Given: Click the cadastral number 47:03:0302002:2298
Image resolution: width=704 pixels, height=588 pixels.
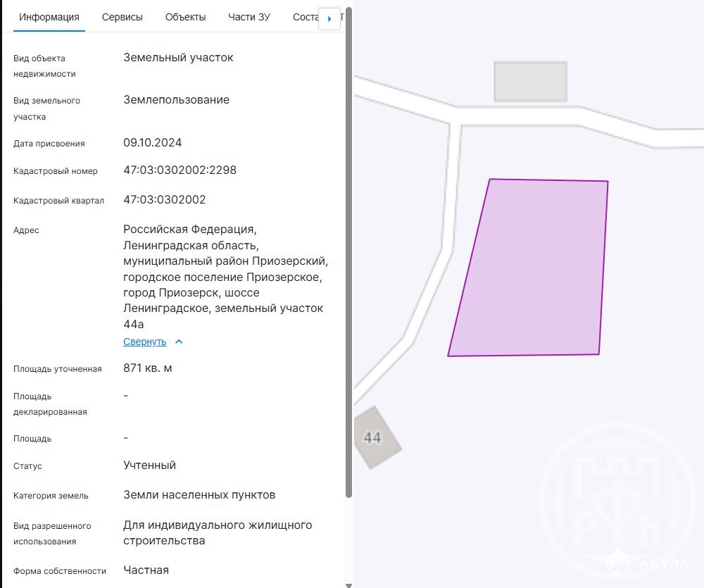Looking at the screenshot, I should (180, 170).
